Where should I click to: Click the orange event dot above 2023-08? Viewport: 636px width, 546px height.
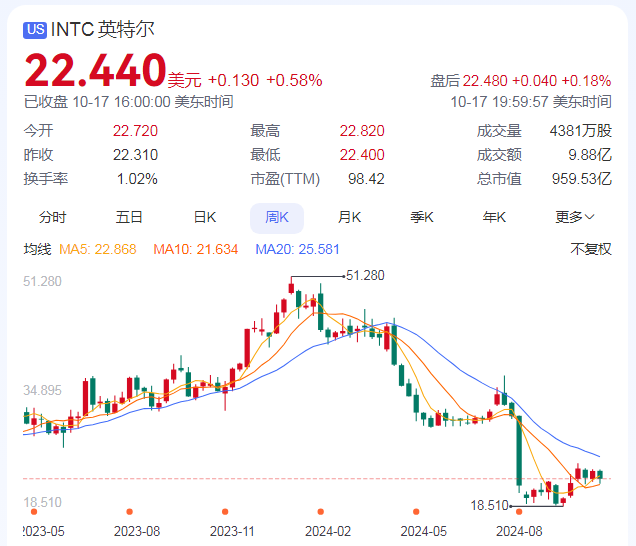(129, 512)
